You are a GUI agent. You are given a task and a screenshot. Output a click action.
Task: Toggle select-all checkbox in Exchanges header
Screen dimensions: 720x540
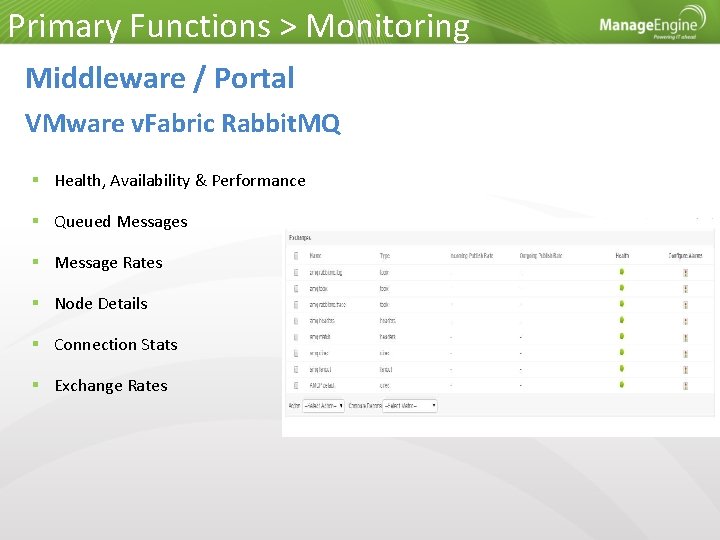click(296, 256)
